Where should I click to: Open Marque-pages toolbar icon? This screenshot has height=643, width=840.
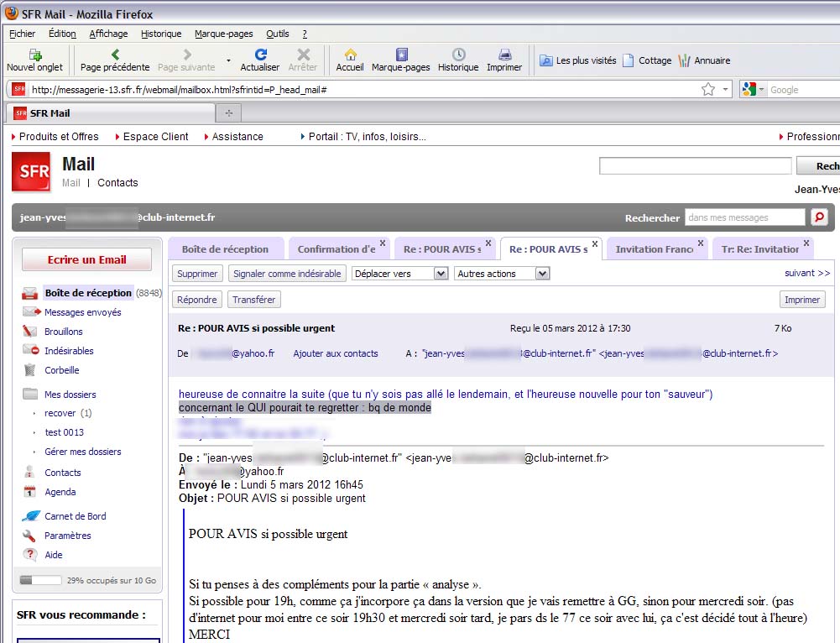click(401, 54)
